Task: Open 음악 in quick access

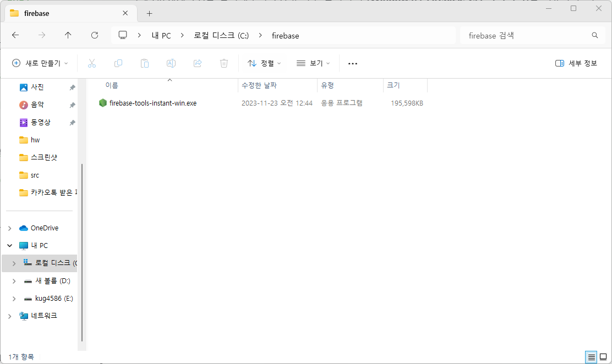Action: click(37, 104)
